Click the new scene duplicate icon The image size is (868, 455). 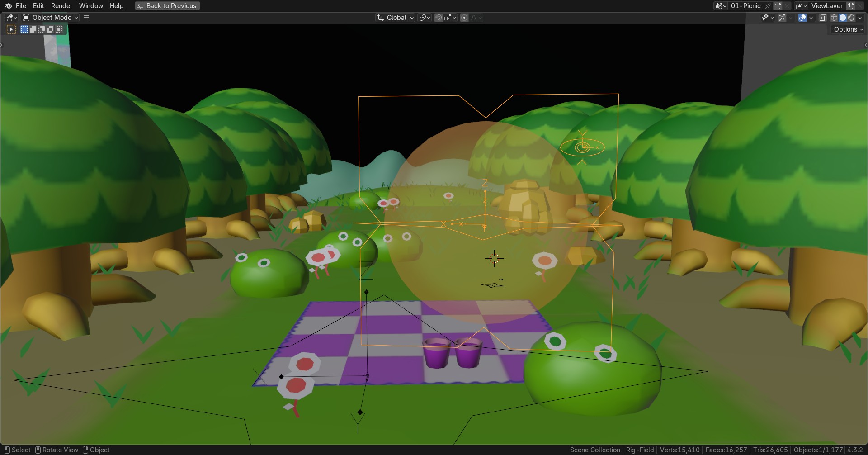[x=778, y=6]
